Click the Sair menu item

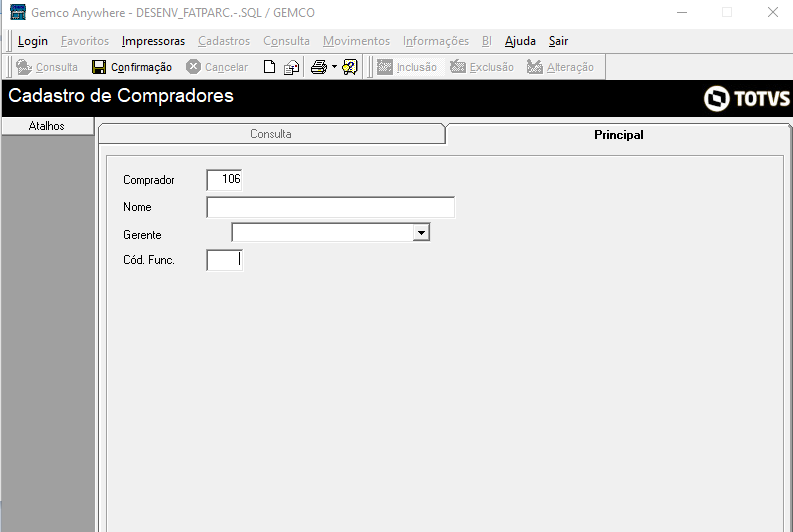[x=558, y=41]
